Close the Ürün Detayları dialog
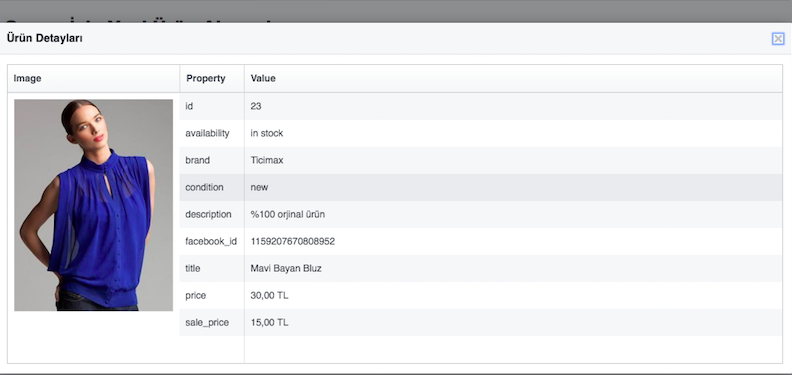The image size is (792, 375). (778, 38)
